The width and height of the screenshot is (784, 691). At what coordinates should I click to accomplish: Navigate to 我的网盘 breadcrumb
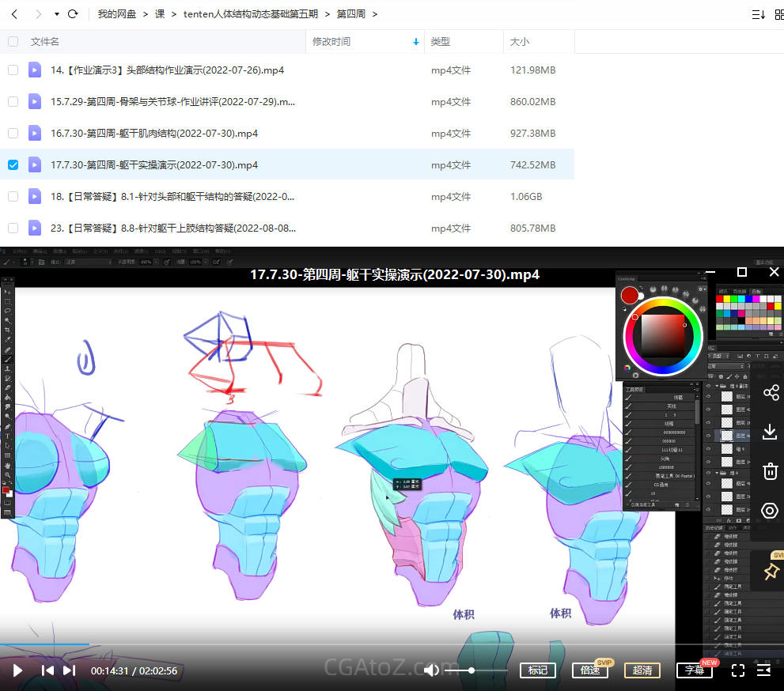116,14
